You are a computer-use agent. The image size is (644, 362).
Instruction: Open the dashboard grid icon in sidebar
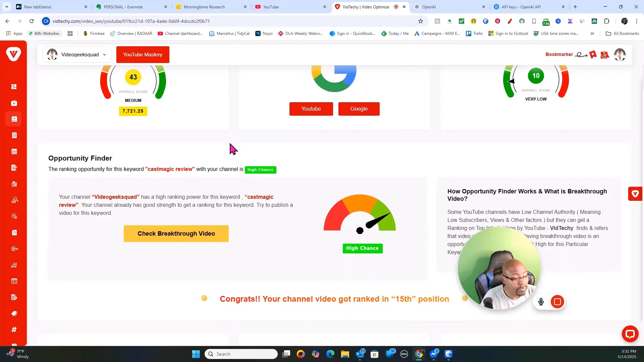[x=14, y=87]
